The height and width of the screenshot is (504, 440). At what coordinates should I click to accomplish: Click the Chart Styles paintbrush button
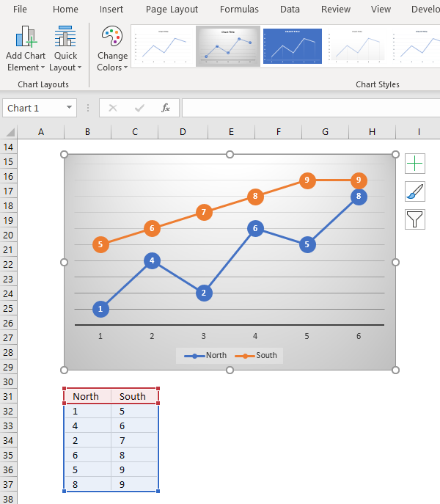(x=414, y=191)
